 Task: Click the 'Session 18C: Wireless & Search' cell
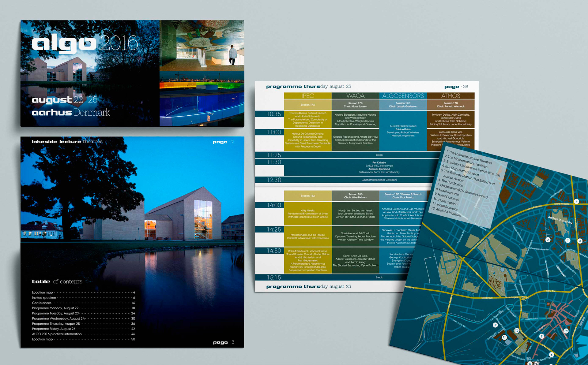click(x=403, y=196)
